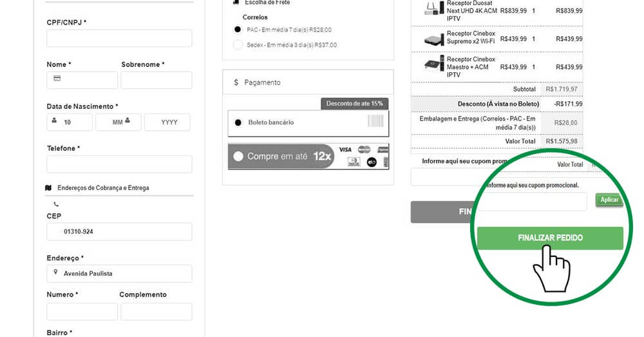Click the Sobrenome text field
644x337 pixels.
point(156,80)
